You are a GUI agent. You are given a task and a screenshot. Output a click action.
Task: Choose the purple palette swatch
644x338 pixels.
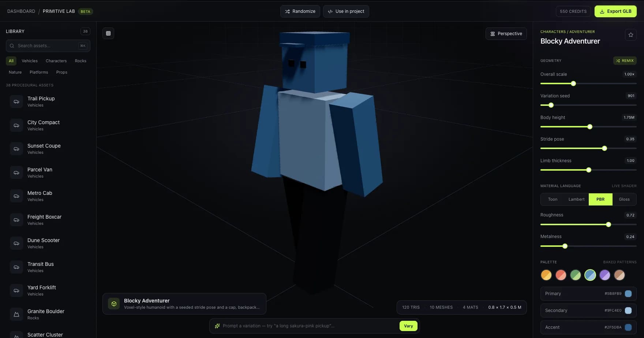(605, 275)
